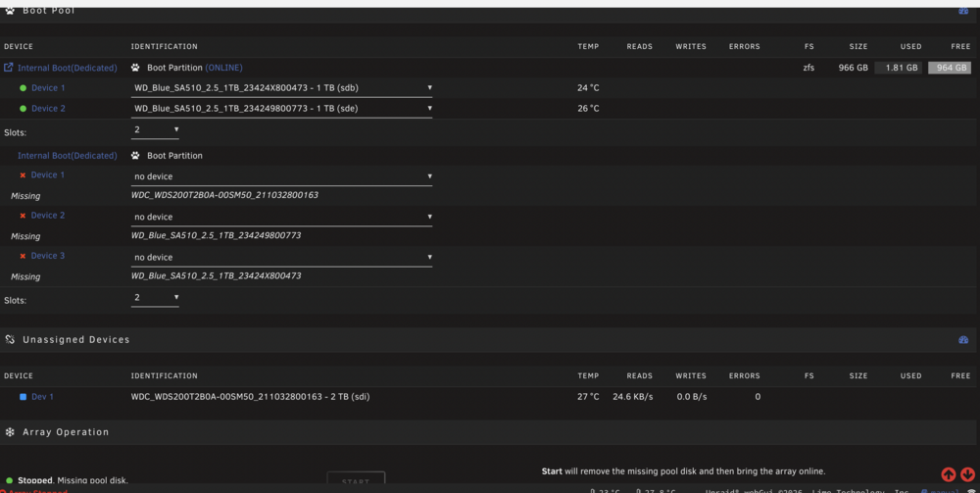This screenshot has width=980, height=493.
Task: Click the zfs filesystem value
Action: [x=808, y=68]
